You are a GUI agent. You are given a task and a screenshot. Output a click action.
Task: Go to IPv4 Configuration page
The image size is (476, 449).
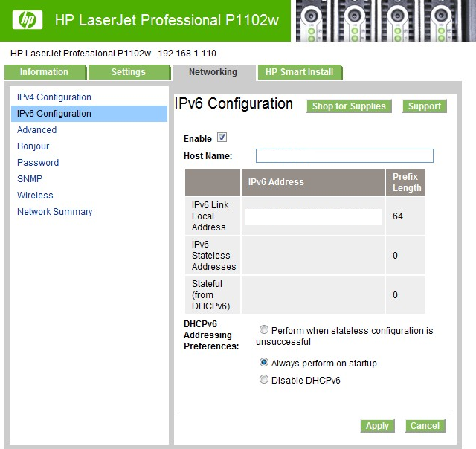point(54,97)
